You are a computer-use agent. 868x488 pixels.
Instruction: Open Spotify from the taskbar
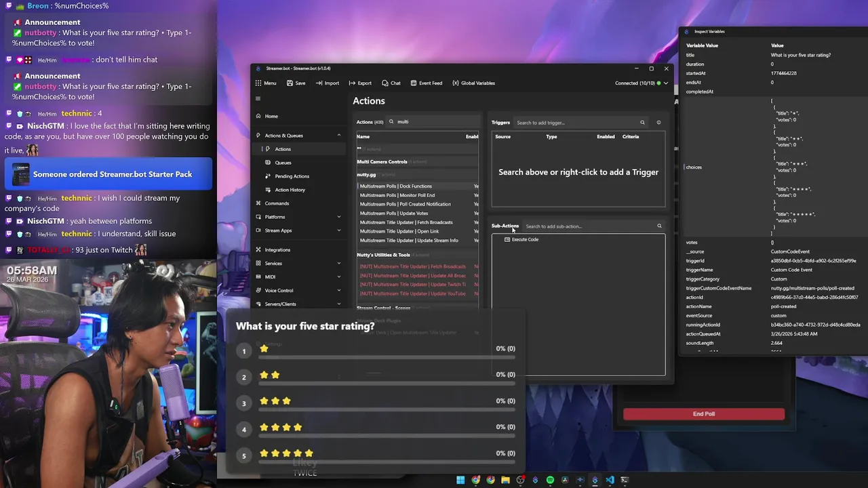point(550,480)
